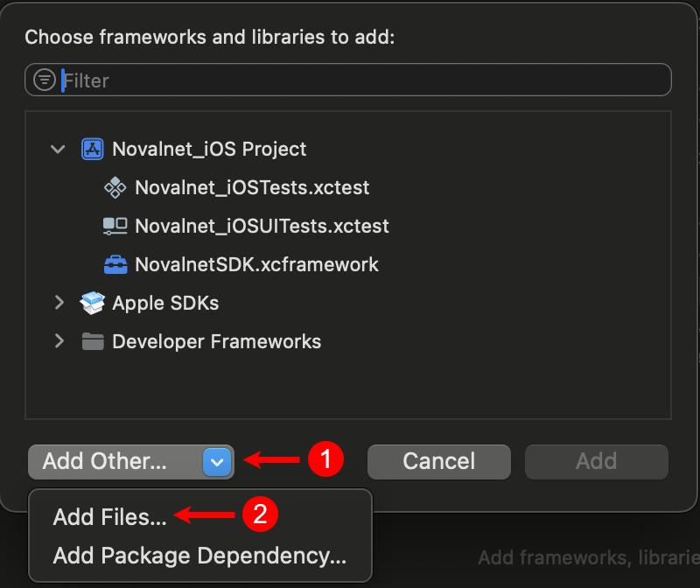Click the Developer Frameworks folder icon
The height and width of the screenshot is (588, 700).
click(x=92, y=341)
